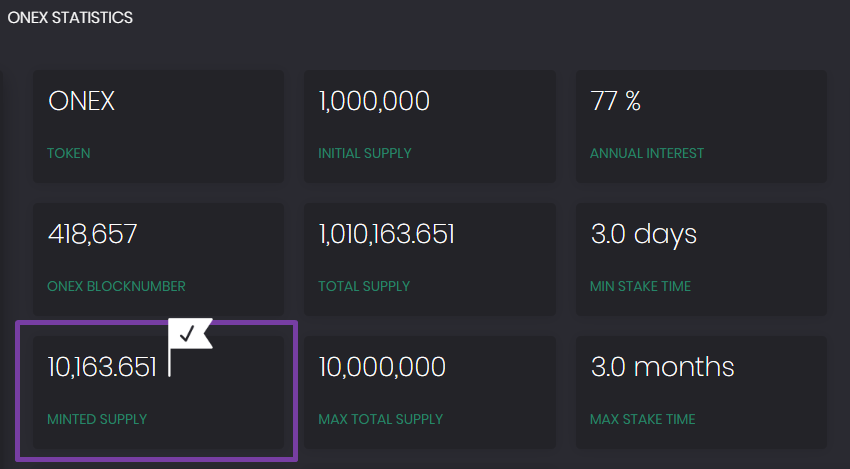Viewport: 850px width, 469px height.
Task: Select the 3.0 months value
Action: click(x=662, y=367)
